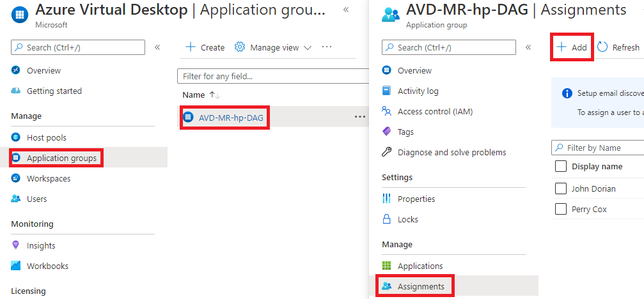The height and width of the screenshot is (299, 644).
Task: Click the Manage view gear icon
Action: coord(239,47)
